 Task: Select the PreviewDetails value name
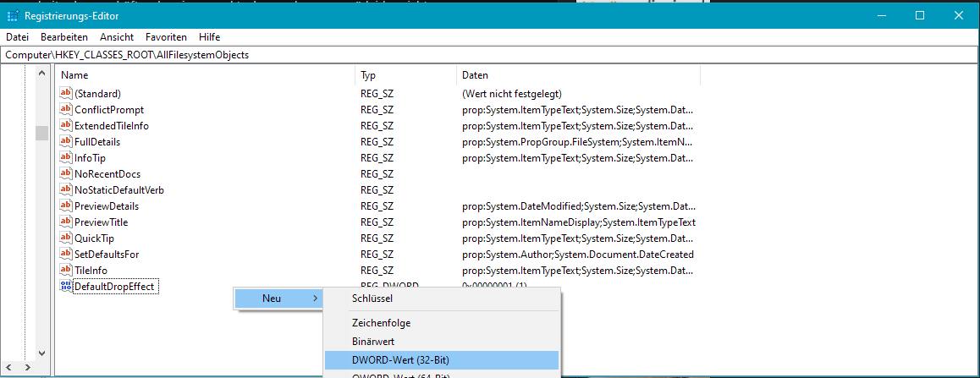[107, 206]
